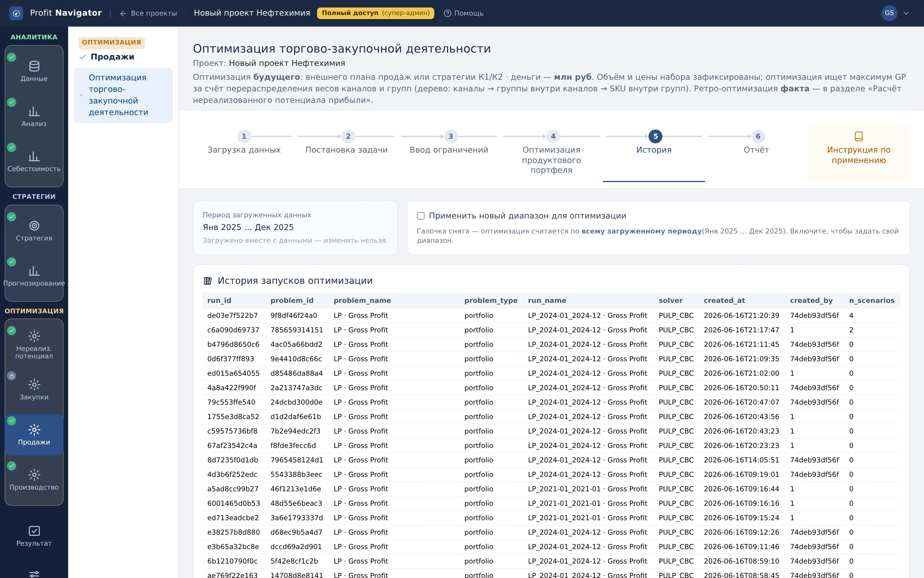Click run_id a5ad8cc99b27 cell

coord(232,489)
